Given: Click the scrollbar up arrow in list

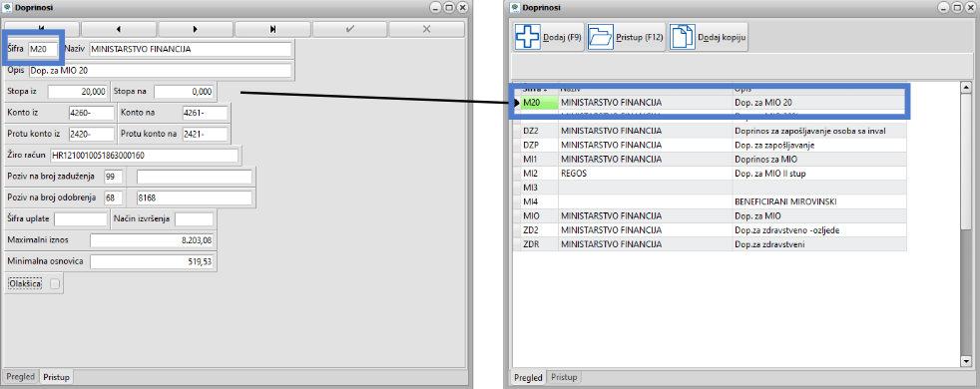Looking at the screenshot, I should click(966, 88).
